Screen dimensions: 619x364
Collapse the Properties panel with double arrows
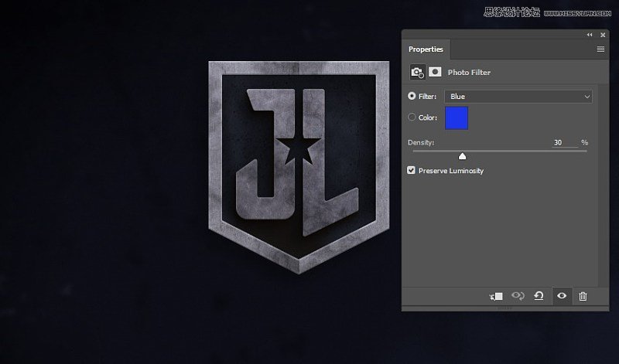(590, 35)
